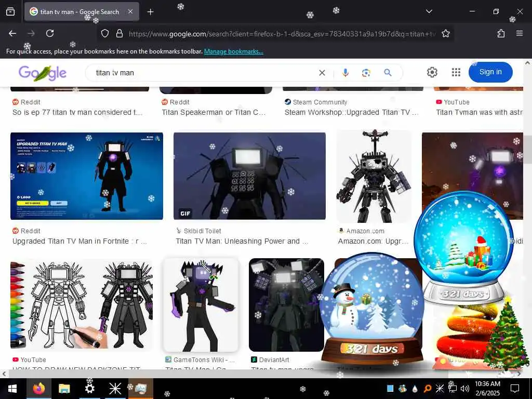
Task: Open GameToons Wiki character thumbnail
Action: tap(201, 305)
